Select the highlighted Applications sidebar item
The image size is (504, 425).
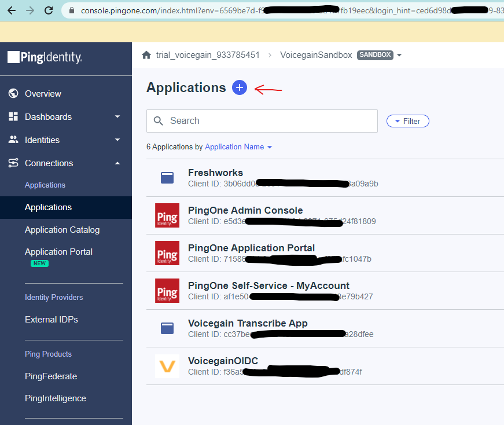66,207
